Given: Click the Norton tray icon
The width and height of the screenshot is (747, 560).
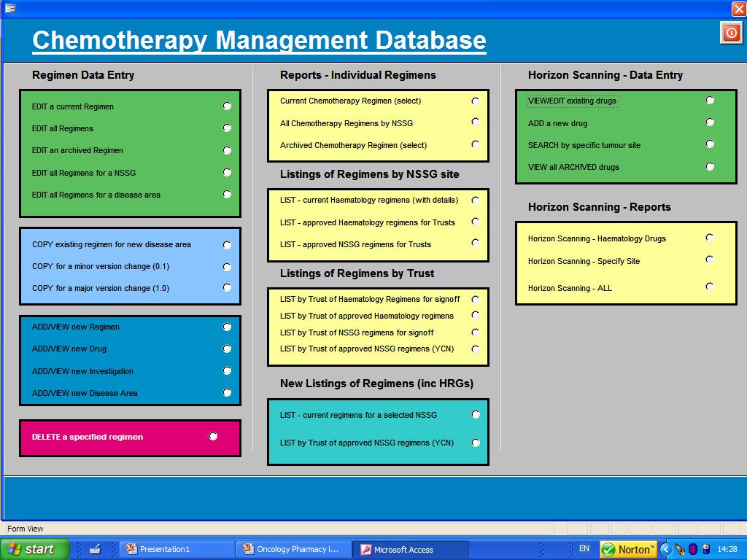Looking at the screenshot, I should (628, 549).
